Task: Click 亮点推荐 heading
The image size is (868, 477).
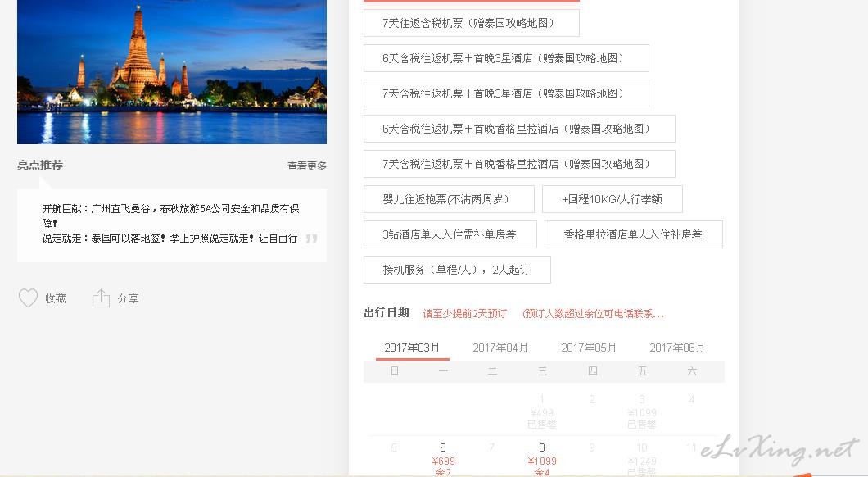Action: 40,165
